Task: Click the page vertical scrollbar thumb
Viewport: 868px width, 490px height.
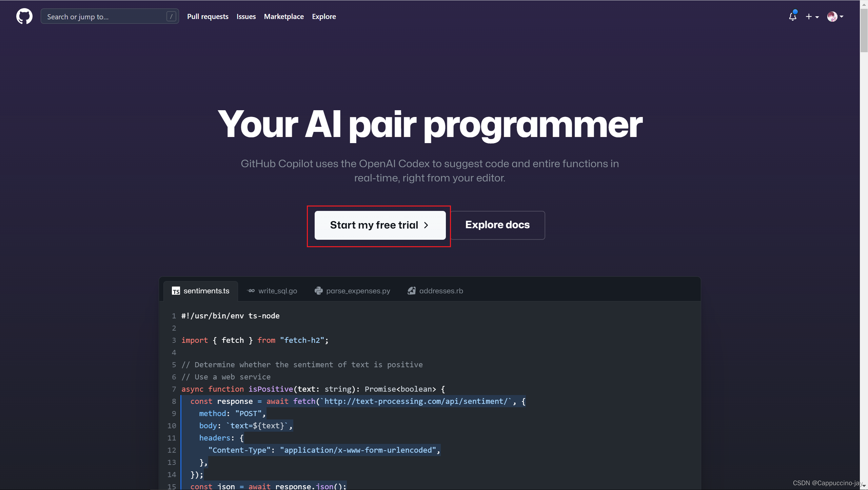Action: click(864, 31)
